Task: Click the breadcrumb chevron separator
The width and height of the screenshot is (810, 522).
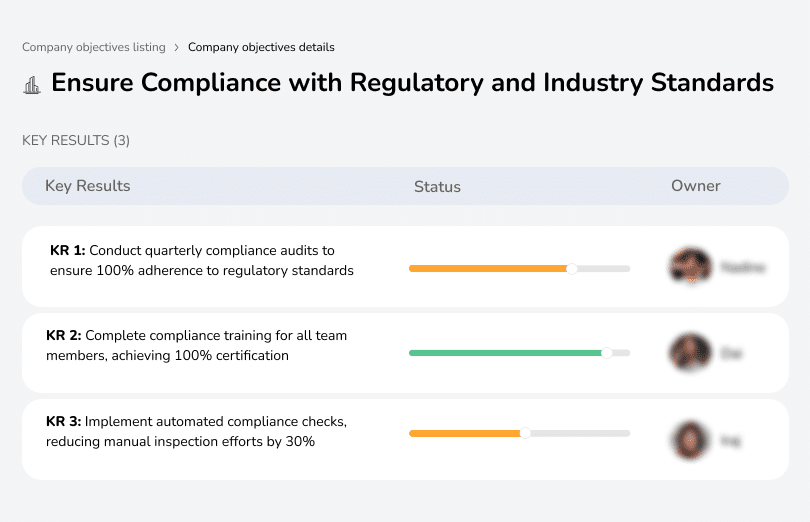Action: [177, 48]
